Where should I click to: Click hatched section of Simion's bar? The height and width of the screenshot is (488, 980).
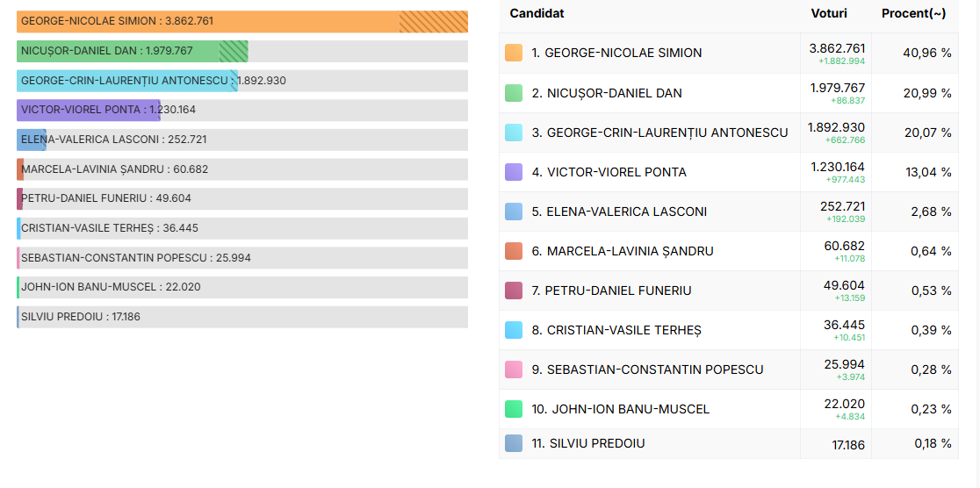434,21
